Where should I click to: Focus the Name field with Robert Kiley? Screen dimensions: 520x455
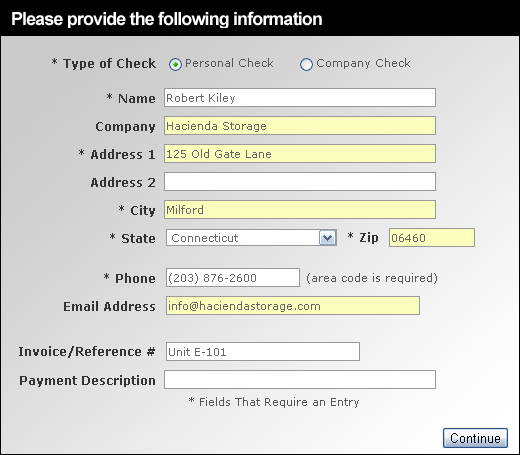pyautogui.click(x=300, y=98)
